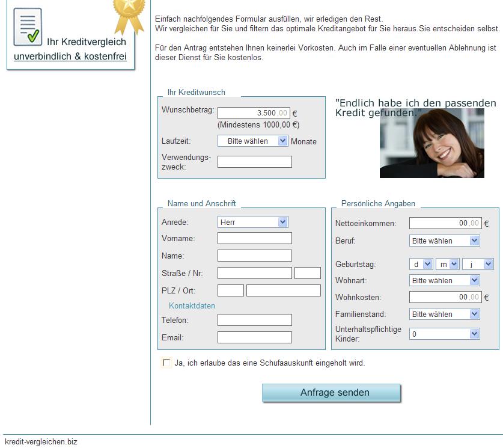Focus the Wunschbetrag amount field

point(253,113)
